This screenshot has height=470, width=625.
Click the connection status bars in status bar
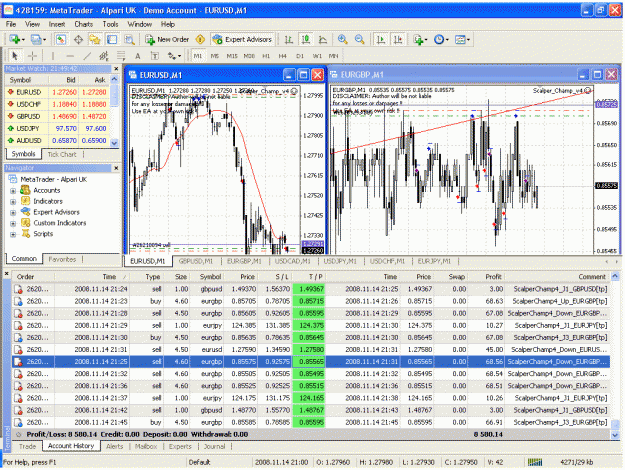(x=535, y=462)
